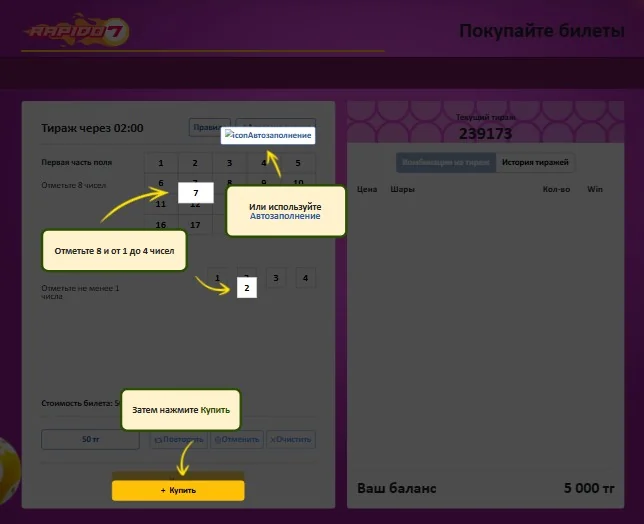This screenshot has width=644, height=524.
Task: Mark number 17 in first field grid
Action: [195, 225]
